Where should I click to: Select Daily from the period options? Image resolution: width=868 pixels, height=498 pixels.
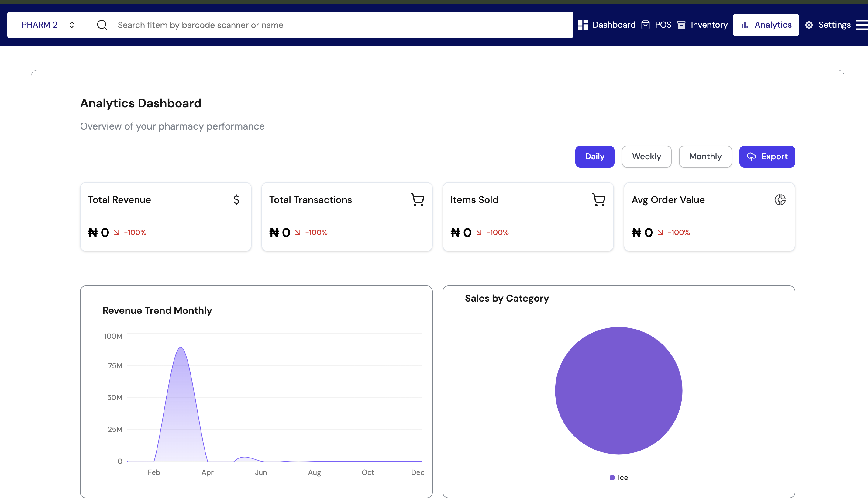pyautogui.click(x=594, y=156)
